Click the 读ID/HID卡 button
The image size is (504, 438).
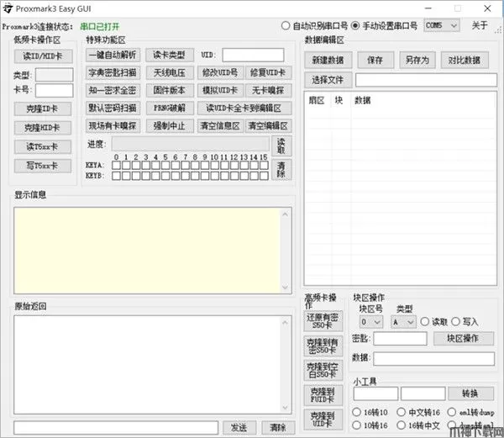[x=43, y=56]
